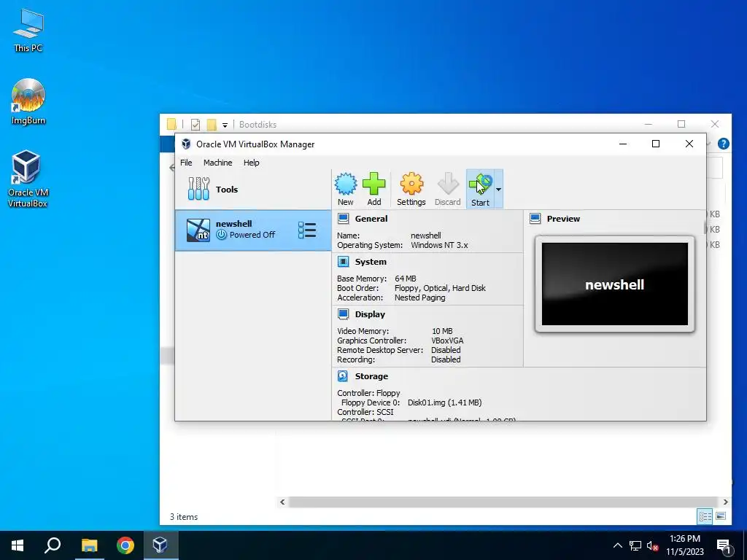Screen dimensions: 747x560
Task: Click the Preview heading text
Action: [x=563, y=219]
